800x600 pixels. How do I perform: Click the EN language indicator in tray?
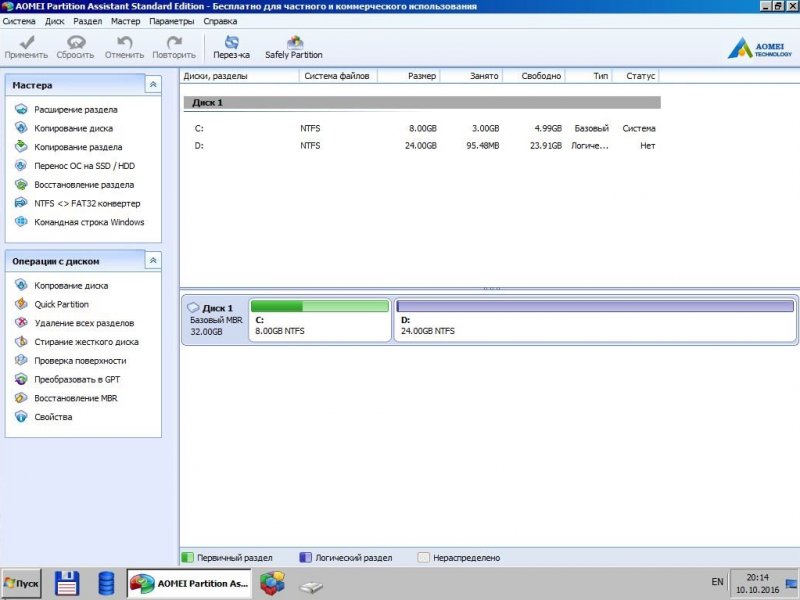point(717,582)
